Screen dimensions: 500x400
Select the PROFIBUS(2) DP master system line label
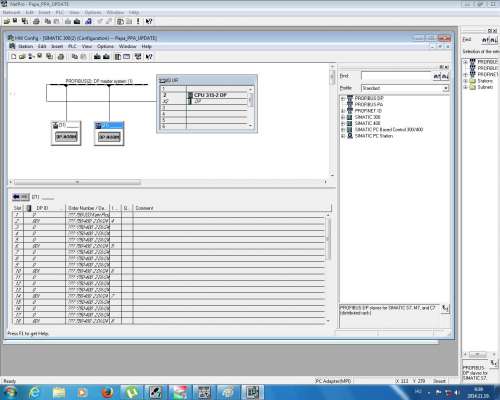[99, 81]
